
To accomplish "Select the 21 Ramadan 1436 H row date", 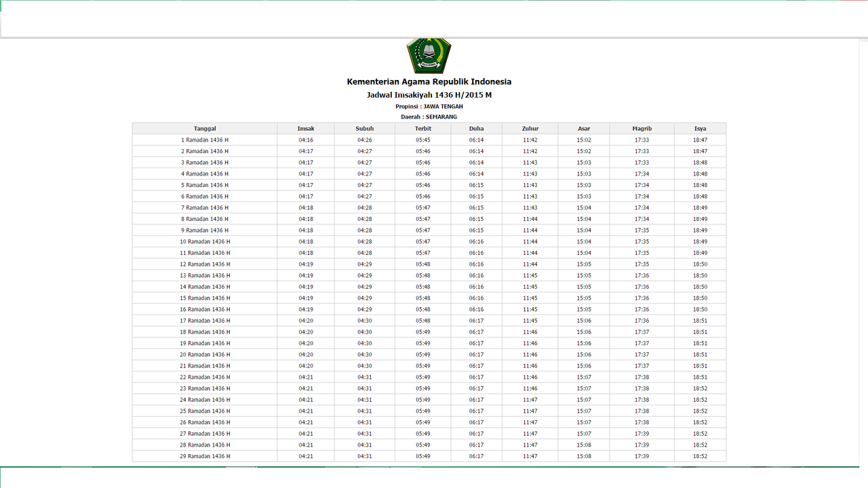I will pyautogui.click(x=205, y=366).
